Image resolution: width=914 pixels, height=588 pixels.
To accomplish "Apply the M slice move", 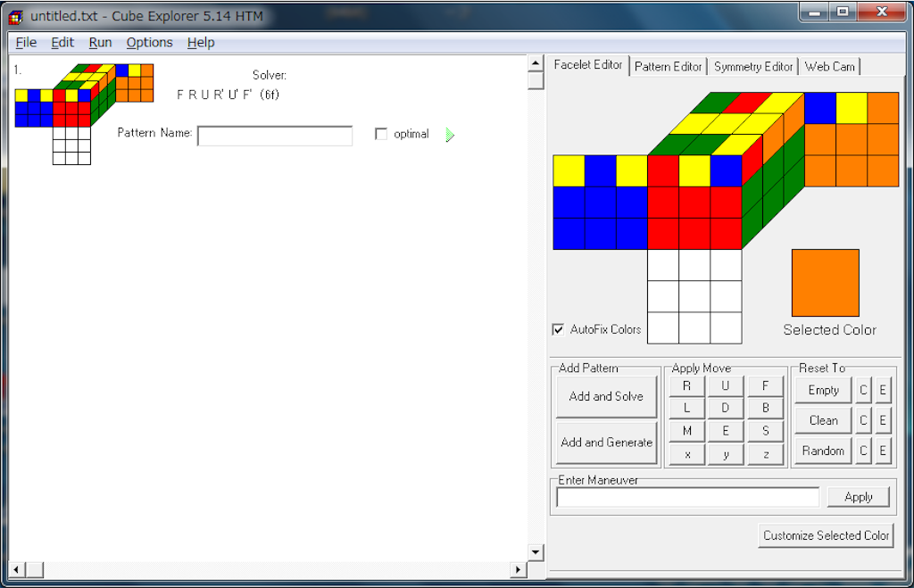I will [686, 431].
